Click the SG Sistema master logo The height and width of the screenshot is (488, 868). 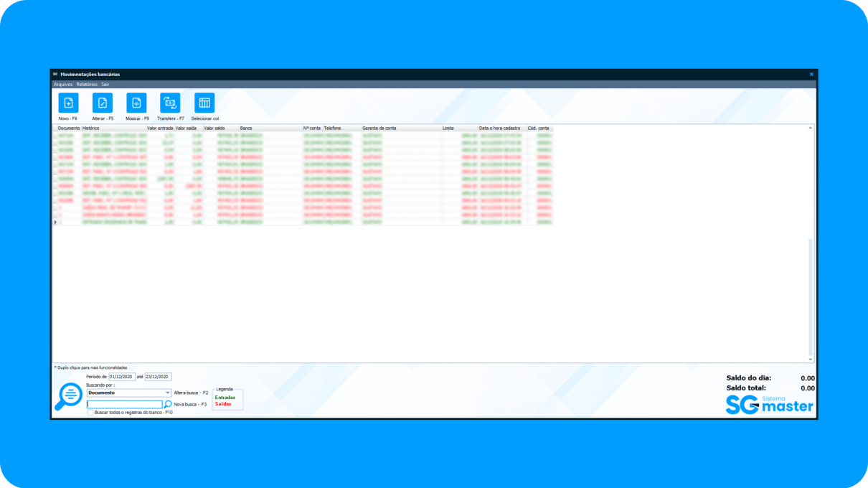coord(769,403)
